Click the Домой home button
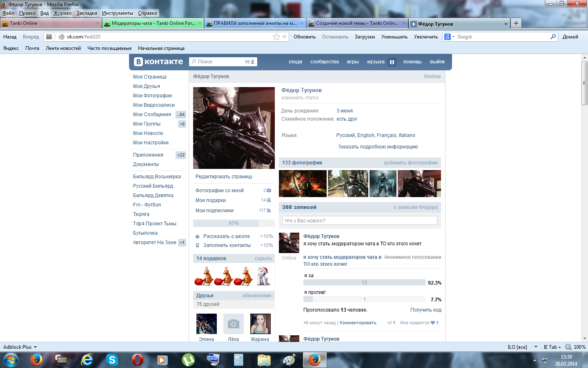The image size is (588, 368). tap(570, 37)
